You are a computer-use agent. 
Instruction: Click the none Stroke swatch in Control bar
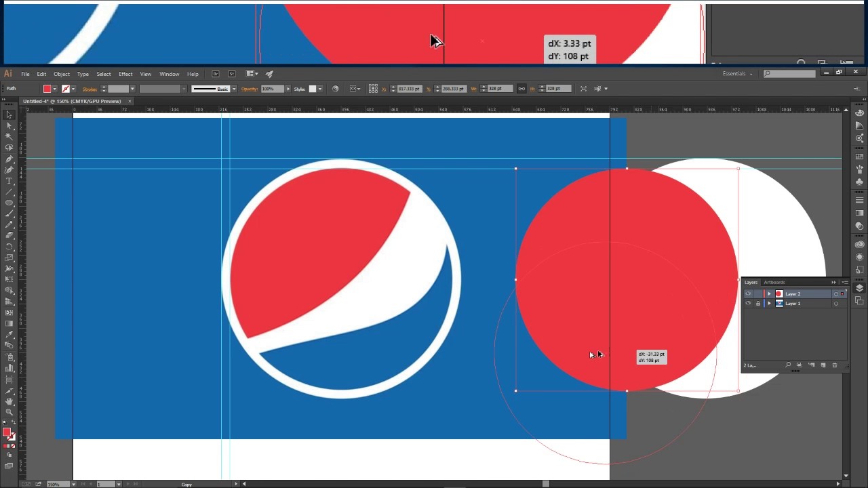pos(66,89)
